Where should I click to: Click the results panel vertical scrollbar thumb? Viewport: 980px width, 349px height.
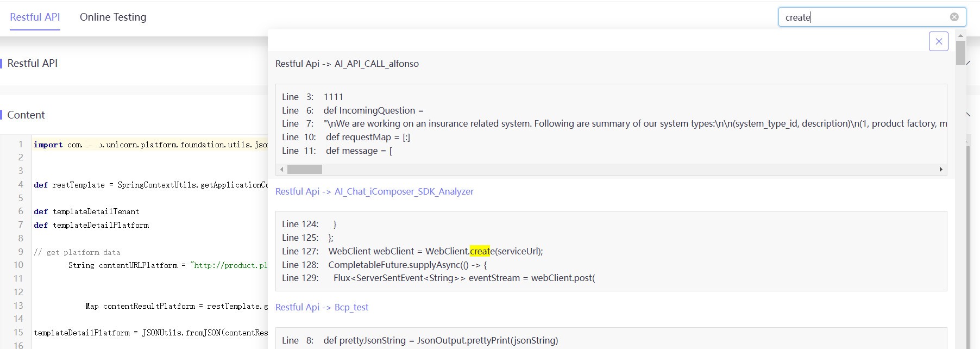coord(960,53)
